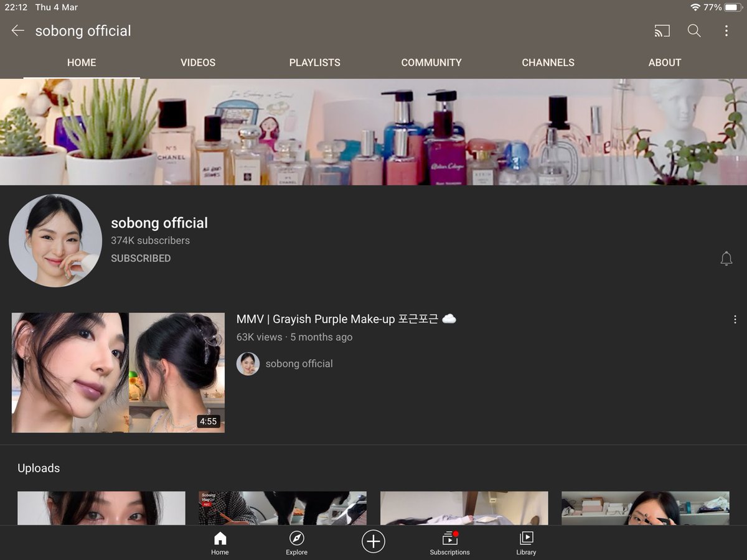The height and width of the screenshot is (560, 747).
Task: Open search with the magnifier icon
Action: pos(694,30)
